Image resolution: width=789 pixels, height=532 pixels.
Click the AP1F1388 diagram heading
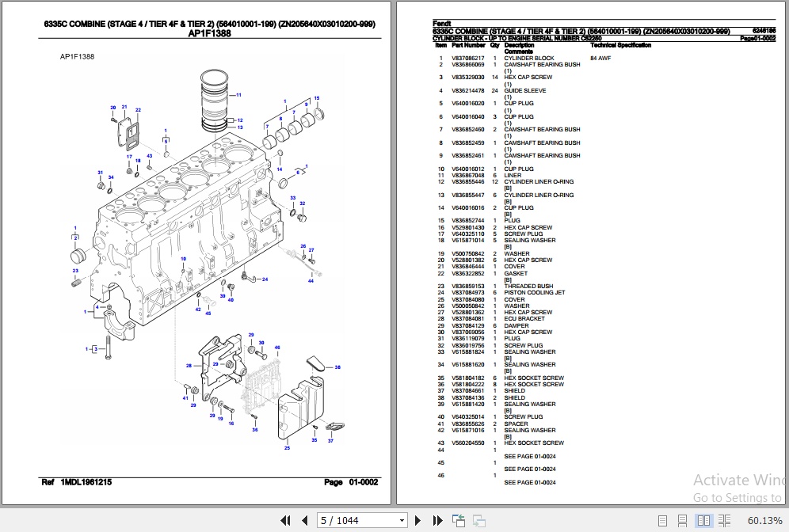click(210, 34)
